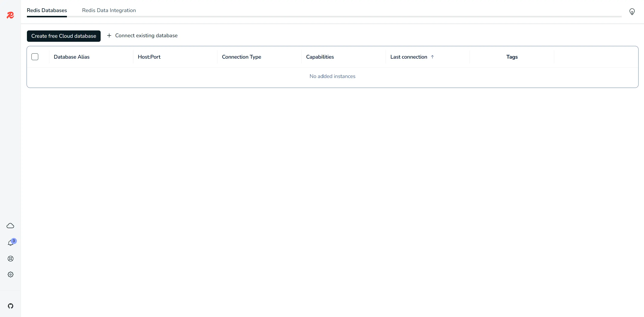Image resolution: width=644 pixels, height=317 pixels.
Task: Open the settings gear icon
Action: [10, 274]
